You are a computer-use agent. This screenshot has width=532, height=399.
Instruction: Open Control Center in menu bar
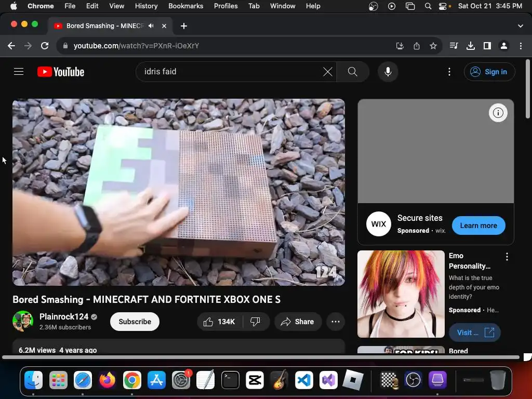click(443, 6)
